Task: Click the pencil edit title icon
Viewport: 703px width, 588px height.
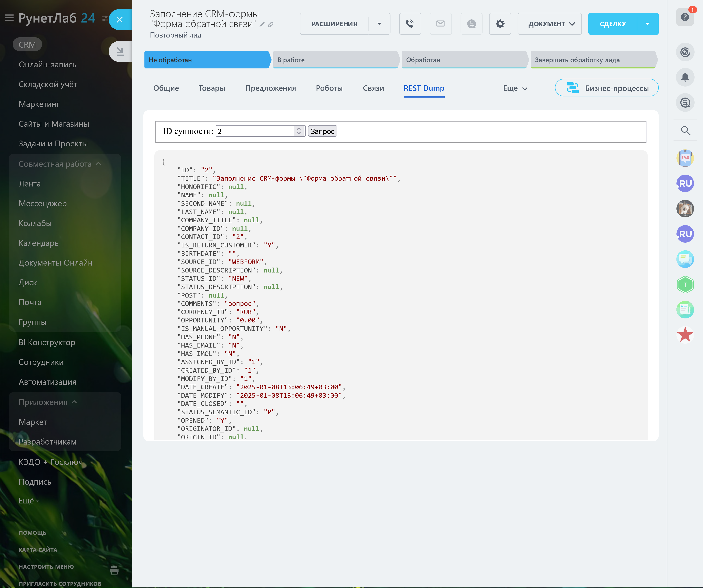Action: [x=262, y=24]
